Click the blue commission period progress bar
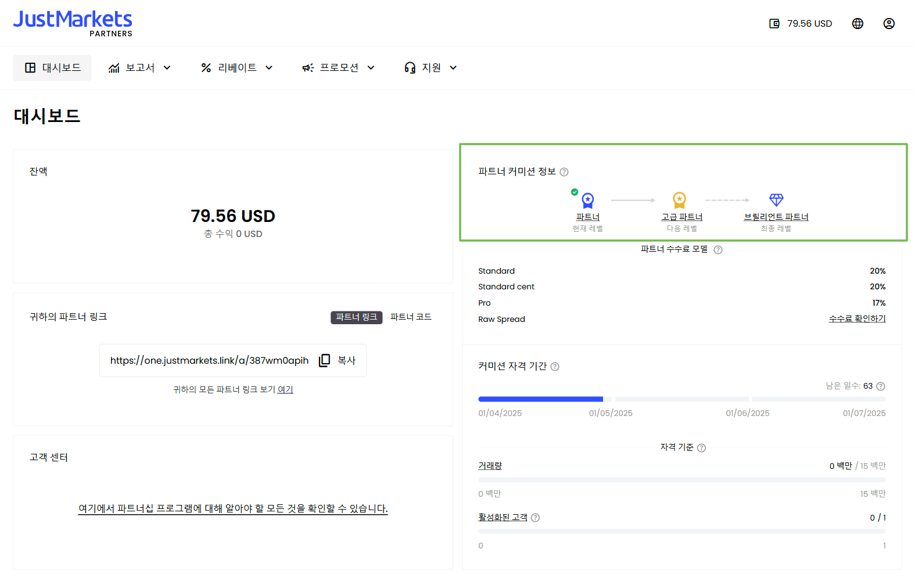915x588 pixels. [x=541, y=399]
